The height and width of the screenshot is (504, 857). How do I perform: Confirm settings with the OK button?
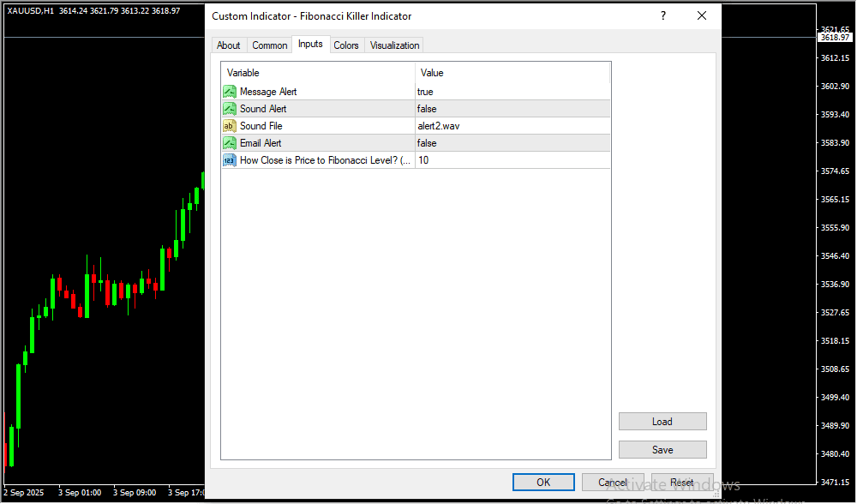click(543, 483)
